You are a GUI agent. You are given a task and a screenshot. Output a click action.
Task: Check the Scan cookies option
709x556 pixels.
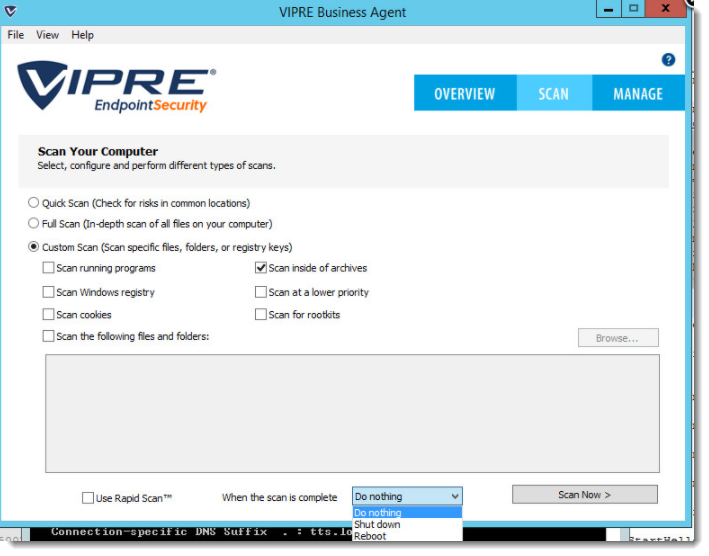point(48,314)
